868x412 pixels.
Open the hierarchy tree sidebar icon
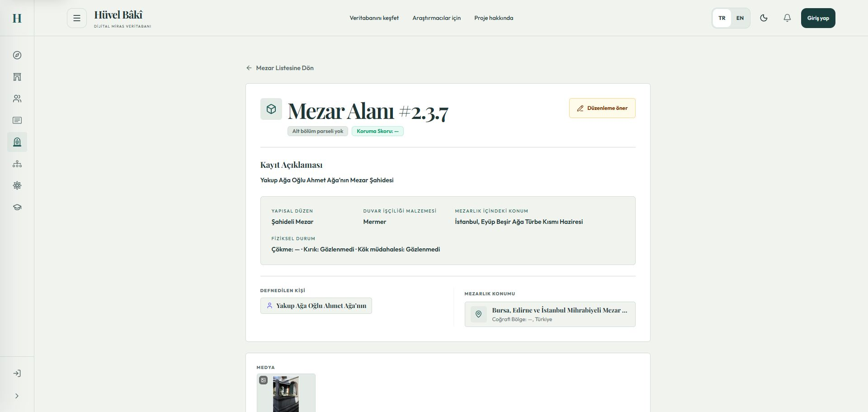click(x=17, y=164)
